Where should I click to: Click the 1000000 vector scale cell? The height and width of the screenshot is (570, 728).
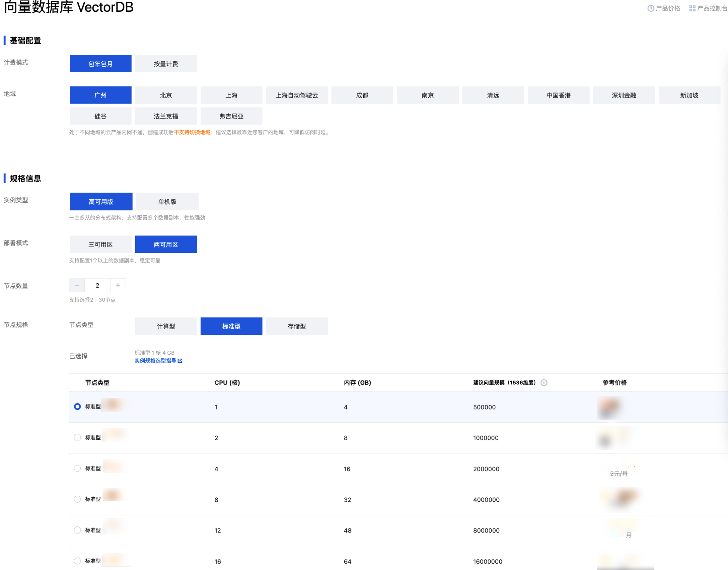tap(486, 438)
